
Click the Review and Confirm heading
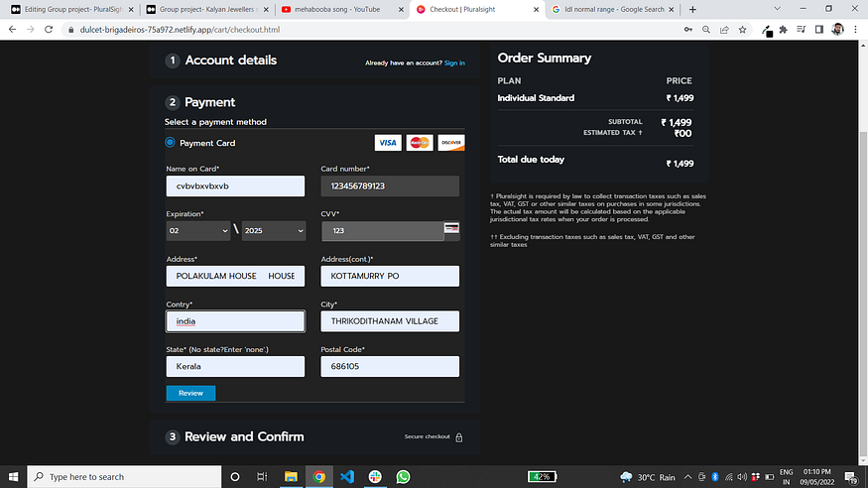[244, 436]
